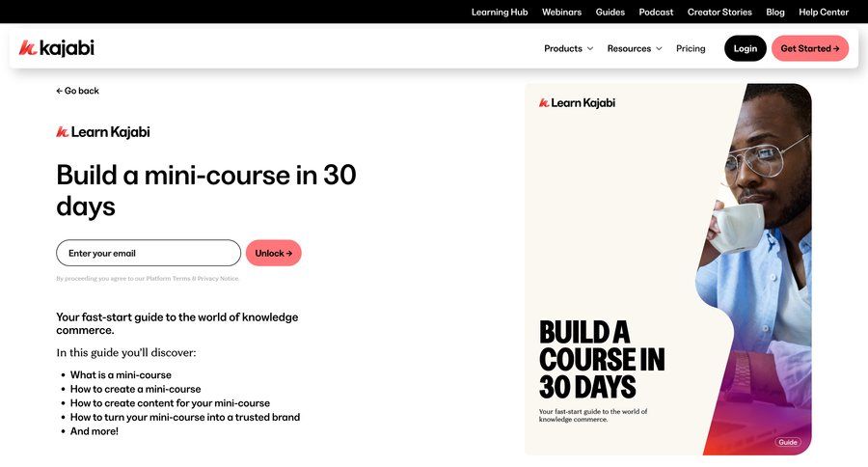The height and width of the screenshot is (467, 868).
Task: Click the black Login button
Action: click(746, 48)
